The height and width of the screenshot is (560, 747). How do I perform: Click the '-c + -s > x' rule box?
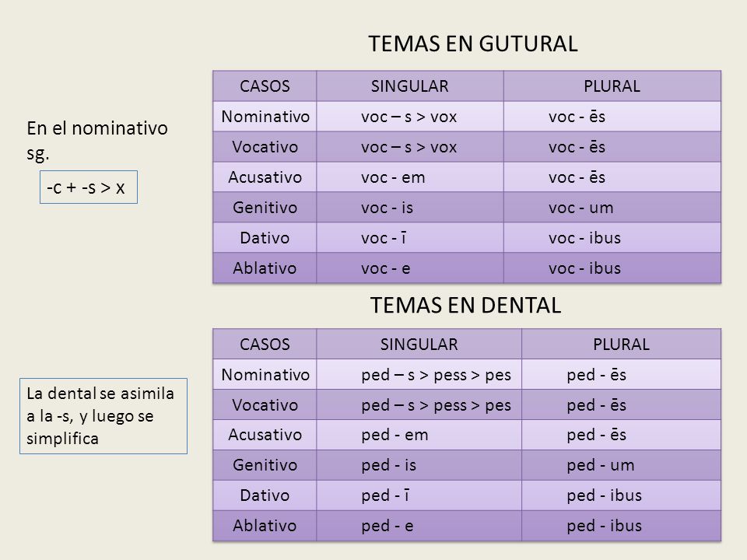point(89,187)
